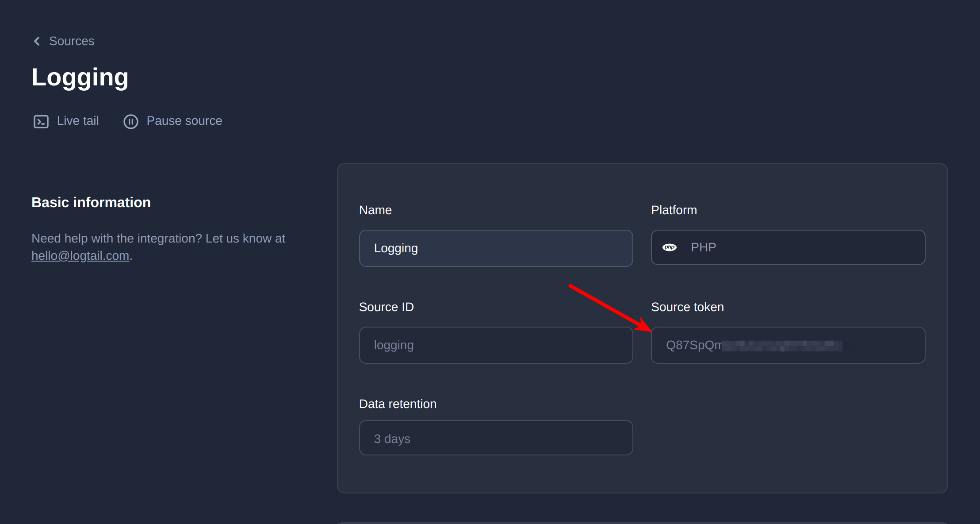
Task: Email support at hello@logtail.com
Action: coord(80,255)
